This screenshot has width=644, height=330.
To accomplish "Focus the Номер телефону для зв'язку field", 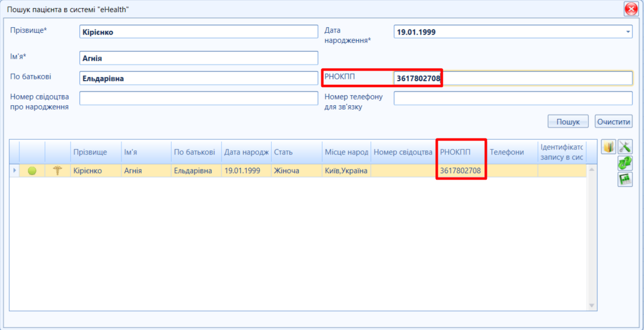I will [513, 98].
